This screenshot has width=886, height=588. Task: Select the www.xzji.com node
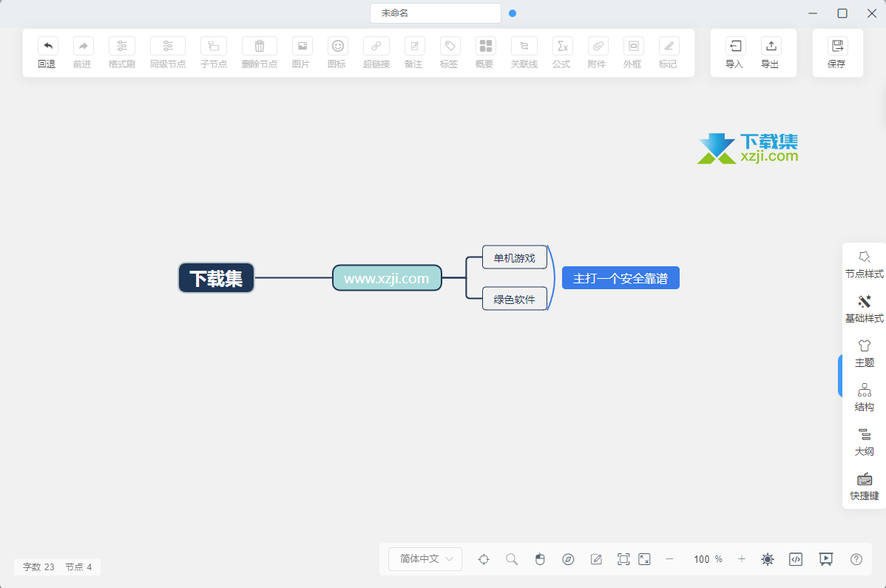click(x=387, y=278)
